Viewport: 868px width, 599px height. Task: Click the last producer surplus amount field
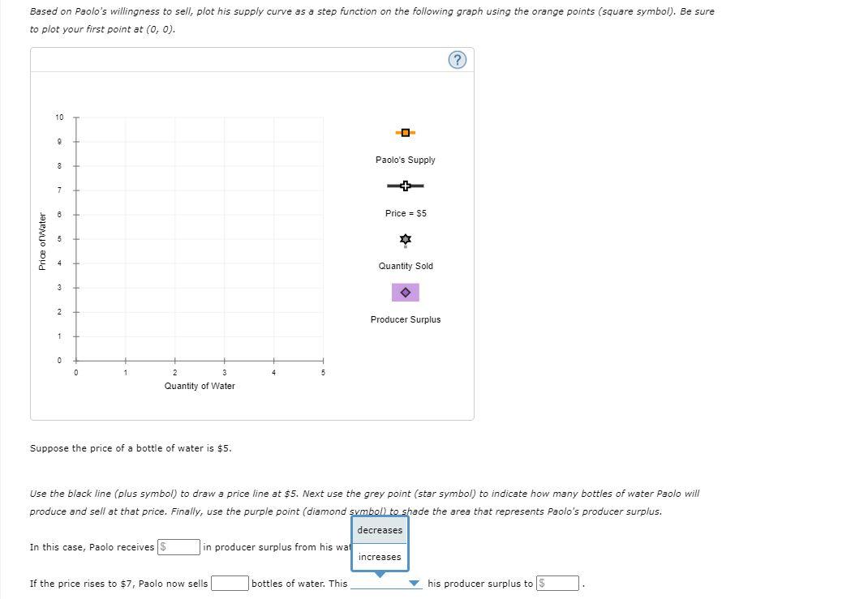coord(556,583)
